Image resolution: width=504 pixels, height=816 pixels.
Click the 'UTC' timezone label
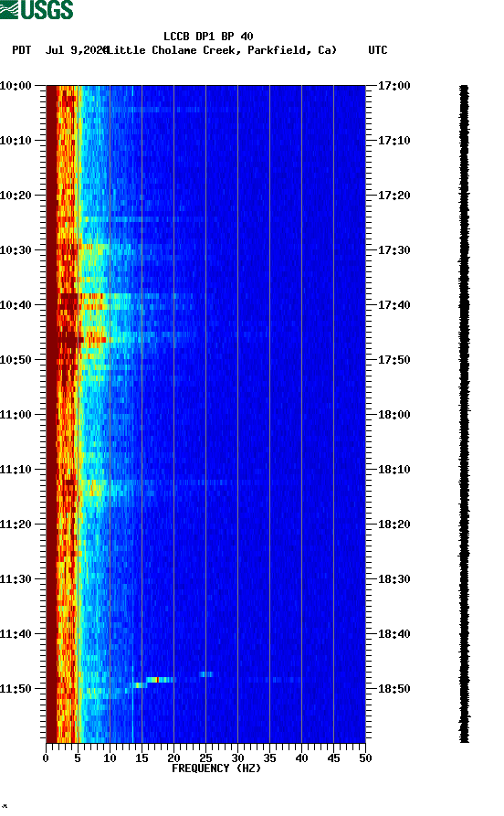pos(378,50)
